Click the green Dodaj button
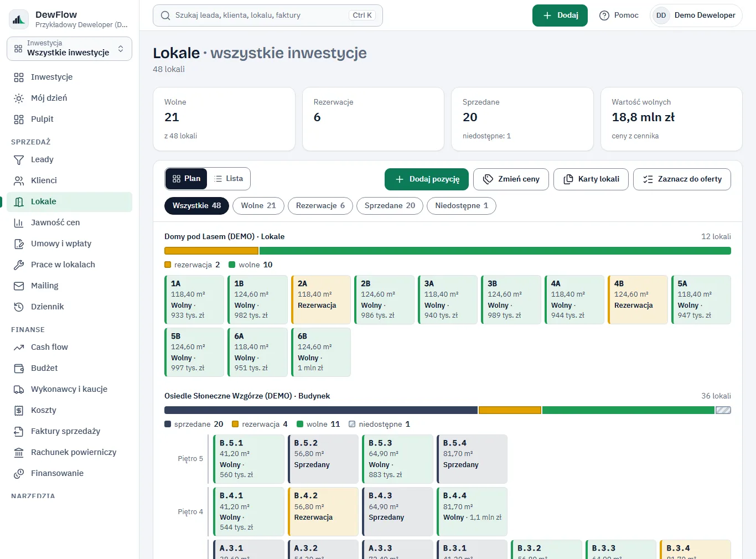Image resolution: width=756 pixels, height=559 pixels. point(560,15)
